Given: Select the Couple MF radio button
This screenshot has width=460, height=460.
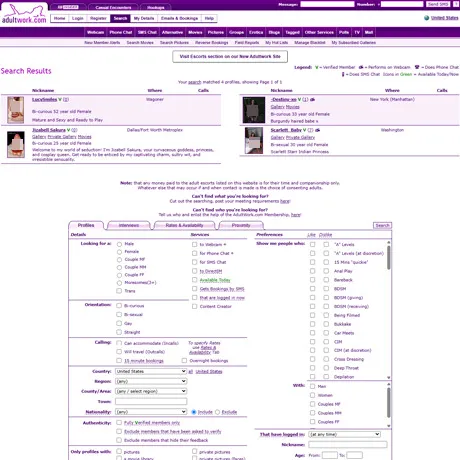Looking at the screenshot, I should point(119,260).
